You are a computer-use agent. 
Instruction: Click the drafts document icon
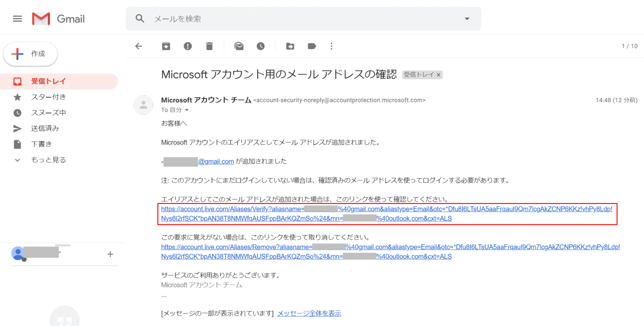coord(17,144)
